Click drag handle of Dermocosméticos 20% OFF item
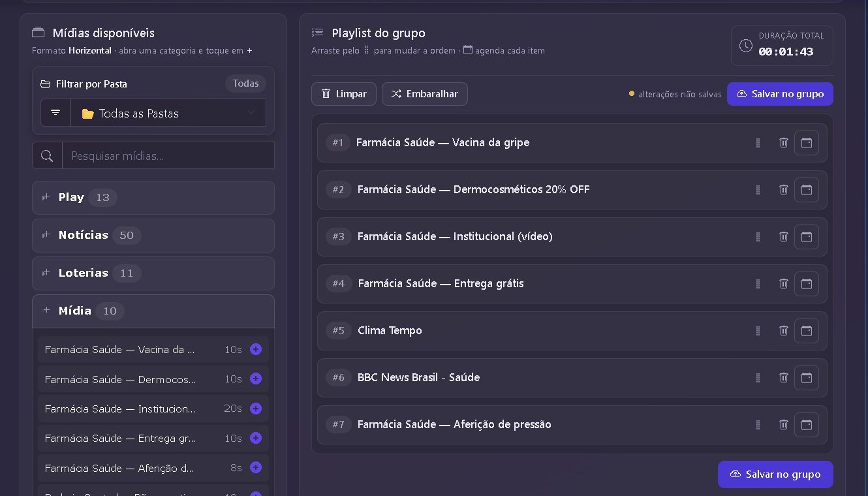 pos(758,190)
